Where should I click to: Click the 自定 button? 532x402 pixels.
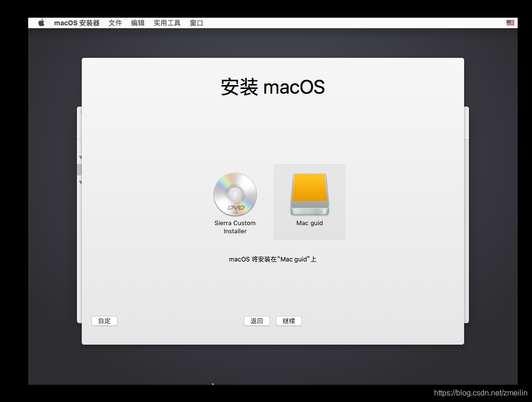tap(104, 321)
